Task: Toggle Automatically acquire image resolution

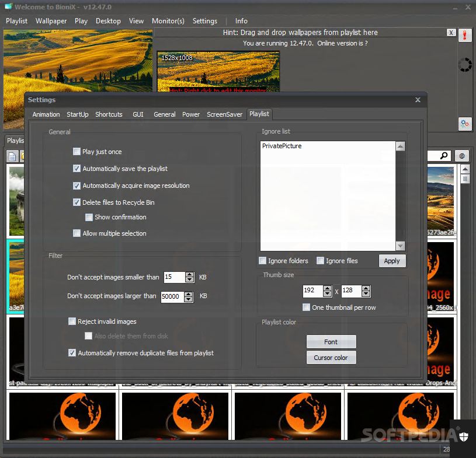Action: pyautogui.click(x=77, y=186)
